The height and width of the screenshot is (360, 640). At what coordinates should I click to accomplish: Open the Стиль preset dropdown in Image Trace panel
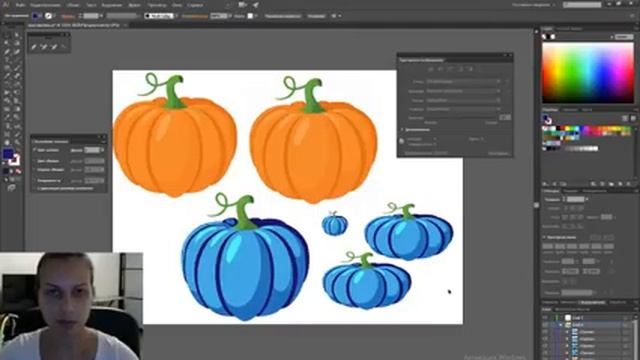click(x=463, y=82)
